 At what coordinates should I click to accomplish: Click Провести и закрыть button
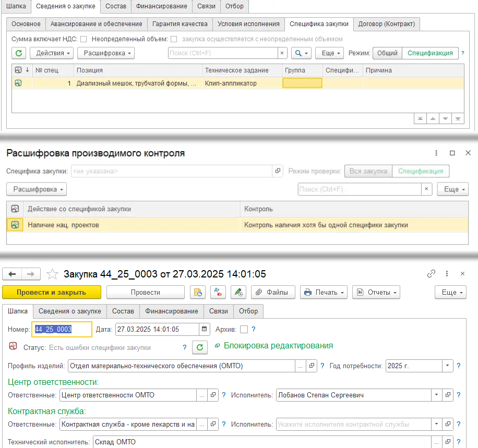(52, 292)
